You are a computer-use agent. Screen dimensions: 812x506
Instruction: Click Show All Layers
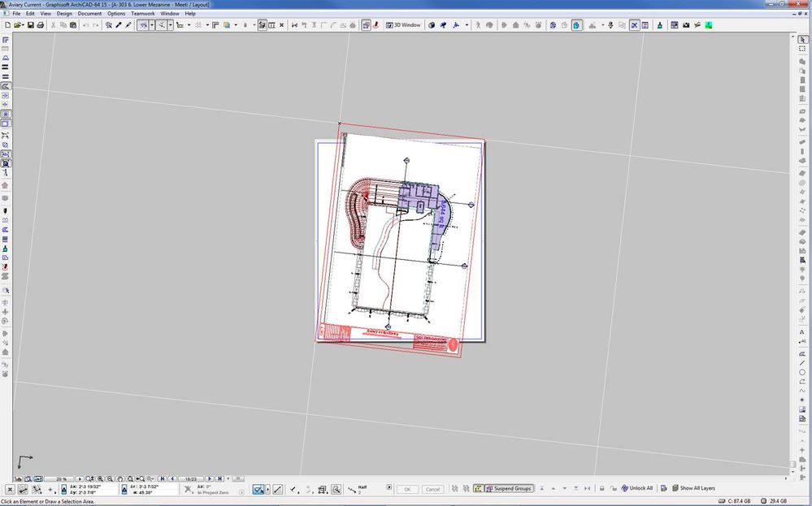[693, 488]
